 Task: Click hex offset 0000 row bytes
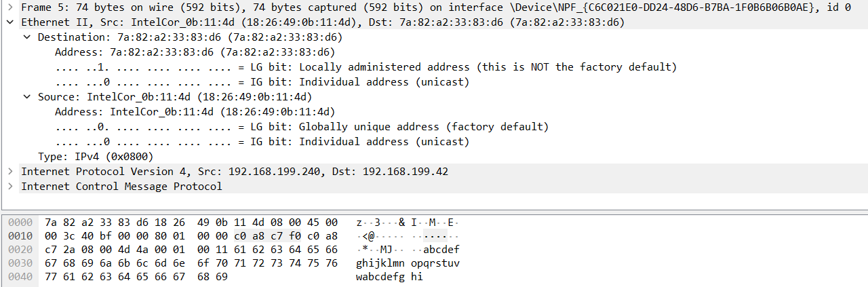pyautogui.click(x=191, y=223)
